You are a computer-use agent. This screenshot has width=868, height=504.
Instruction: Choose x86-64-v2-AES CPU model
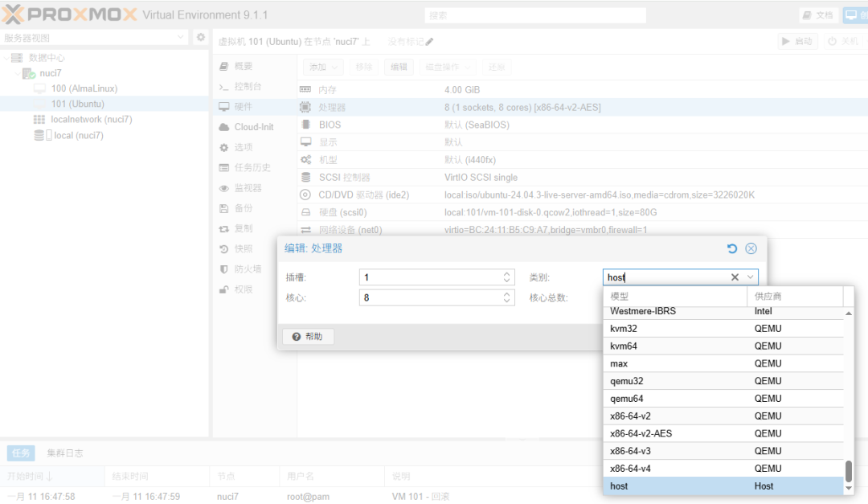(723, 433)
